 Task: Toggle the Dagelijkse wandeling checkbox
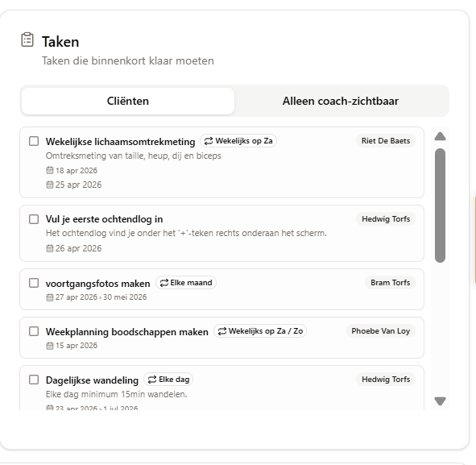coord(34,380)
